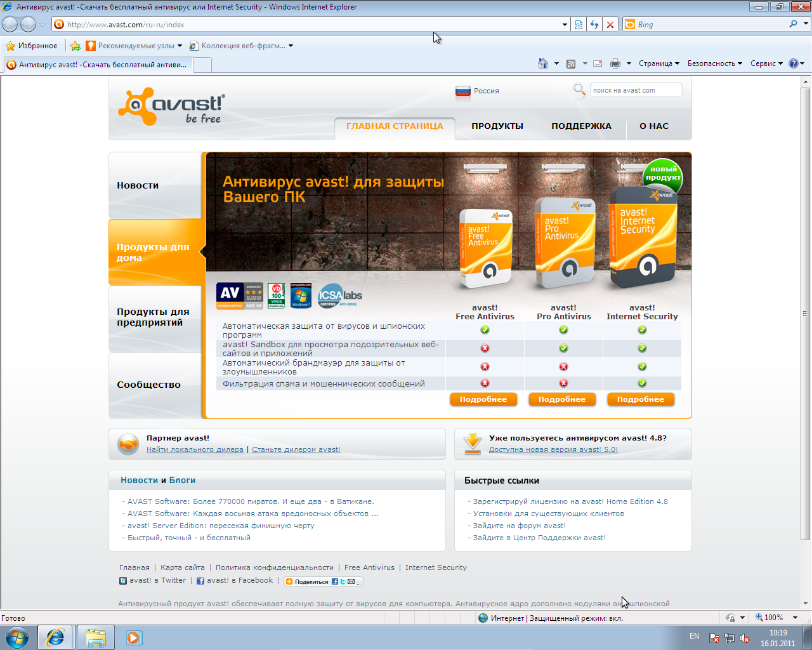Open the zoom level 100% dropdown
This screenshot has width=812, height=650.
pyautogui.click(x=795, y=618)
